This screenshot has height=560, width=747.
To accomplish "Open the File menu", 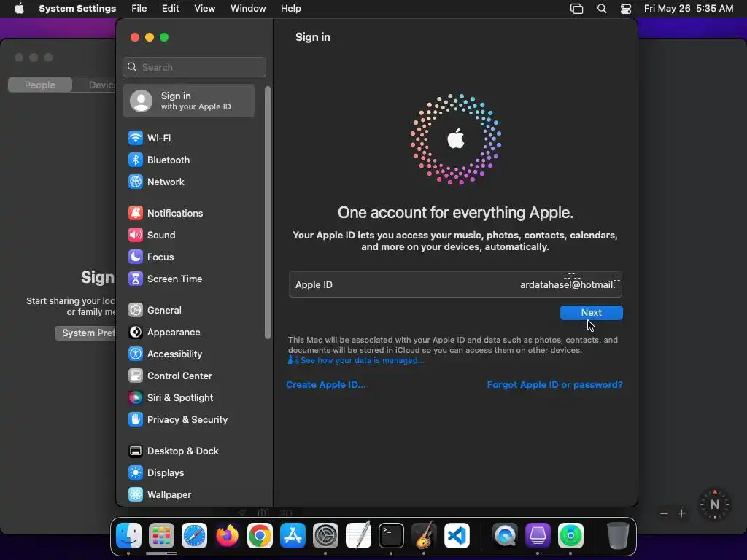I will coord(139,9).
